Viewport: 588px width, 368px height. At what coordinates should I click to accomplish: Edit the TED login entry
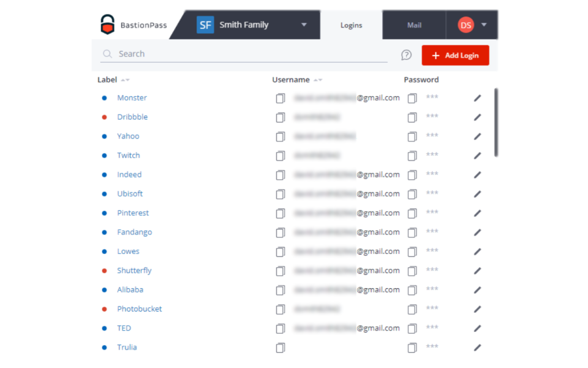coord(477,328)
